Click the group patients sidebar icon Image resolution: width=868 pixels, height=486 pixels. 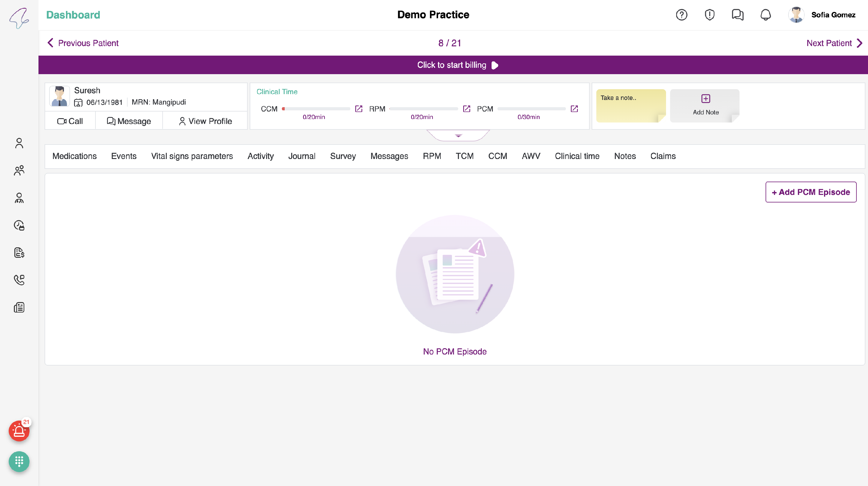[x=19, y=170]
